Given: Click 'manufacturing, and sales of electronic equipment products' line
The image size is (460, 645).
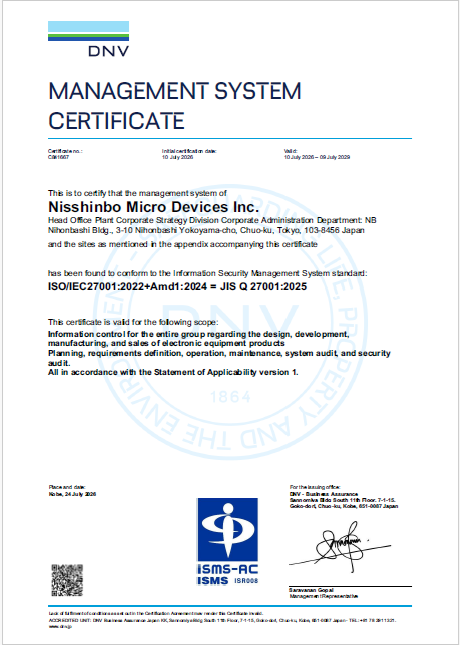Looking at the screenshot, I should pos(166,343).
